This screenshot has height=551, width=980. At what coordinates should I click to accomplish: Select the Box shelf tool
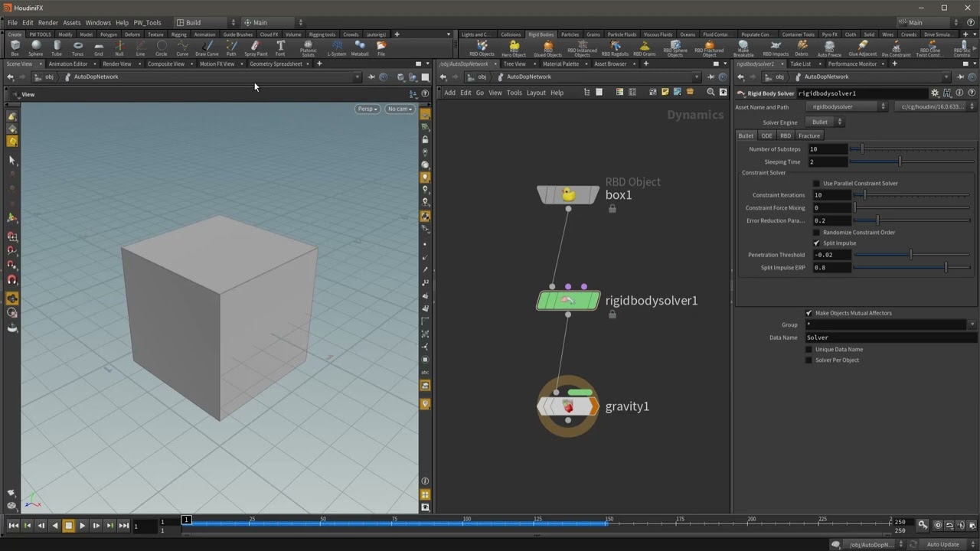click(x=15, y=48)
